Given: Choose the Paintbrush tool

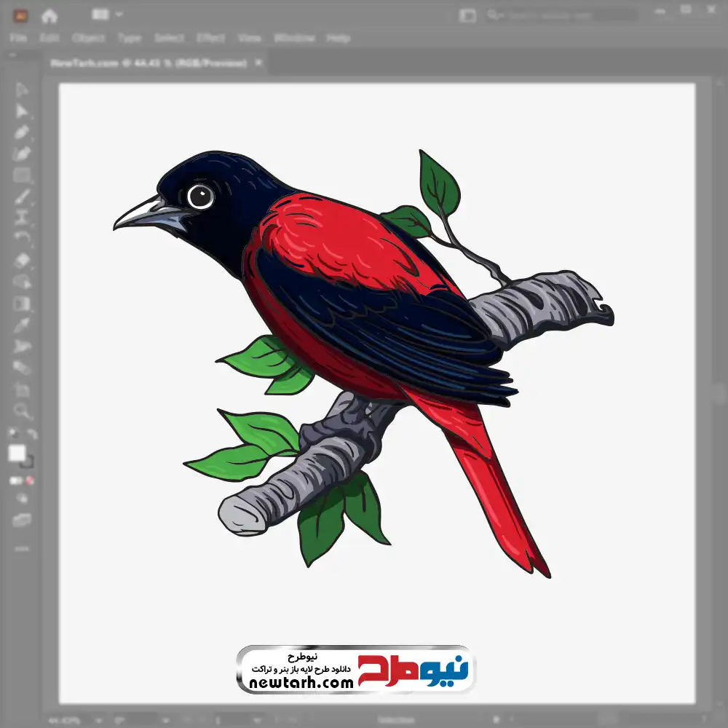Looking at the screenshot, I should pos(22,197).
